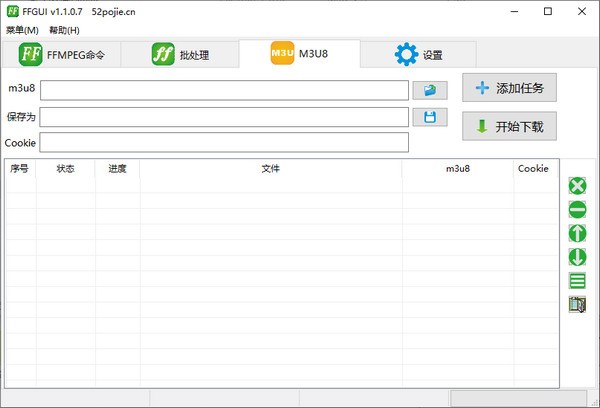The height and width of the screenshot is (408, 600).
Task: Open the 批处理 tab
Action: point(181,54)
